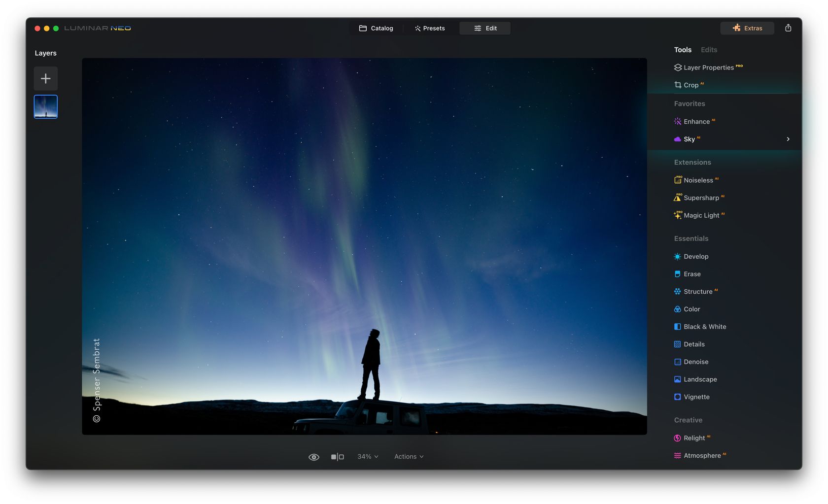
Task: Click the Extras button
Action: click(x=747, y=29)
